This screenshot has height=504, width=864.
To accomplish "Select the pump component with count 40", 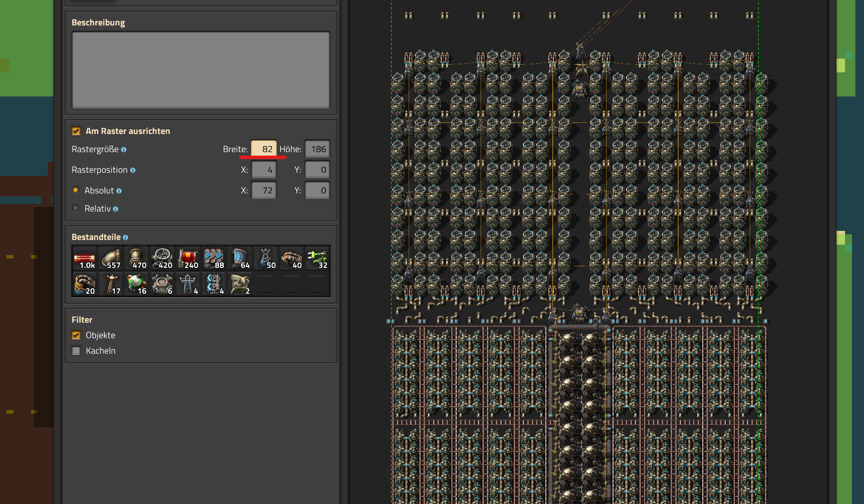I will (x=291, y=258).
